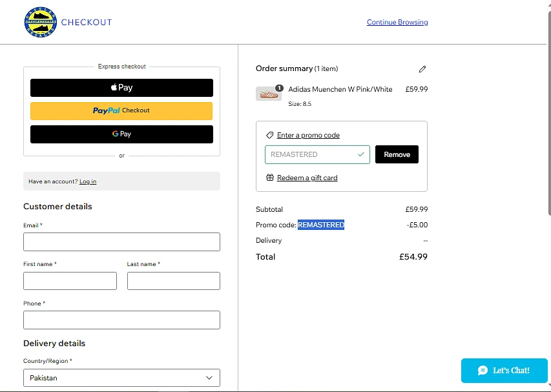Click the Log in link

pos(88,182)
